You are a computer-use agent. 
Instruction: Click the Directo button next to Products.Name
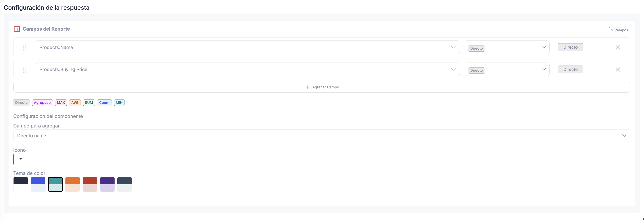tap(570, 47)
